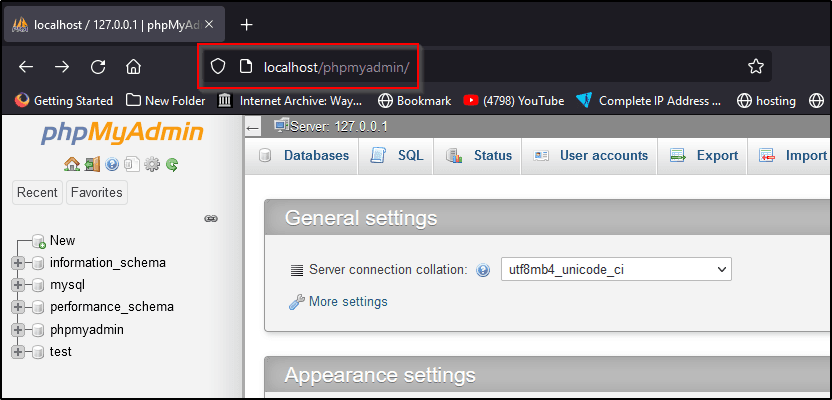Open a new browser tab with plus
The height and width of the screenshot is (400, 832).
point(247,24)
